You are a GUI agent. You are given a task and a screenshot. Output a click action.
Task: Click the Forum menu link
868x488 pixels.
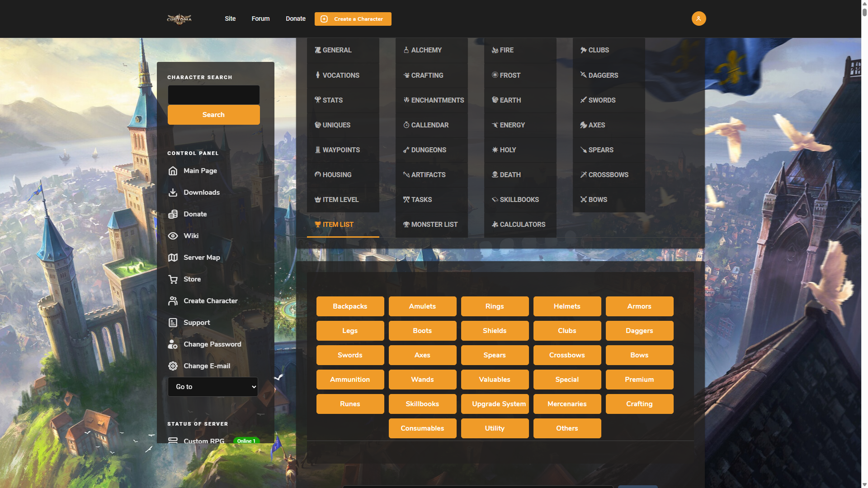261,19
